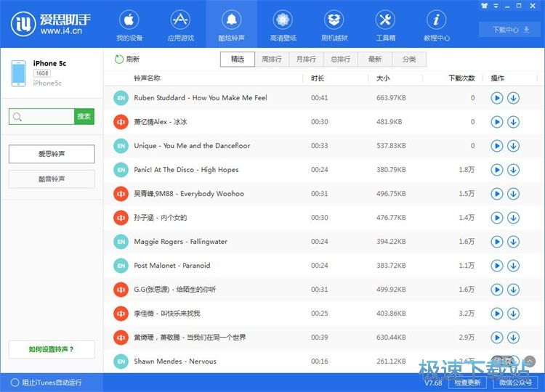
Task: Play Everybody Woohoo ringtone
Action: (x=497, y=194)
